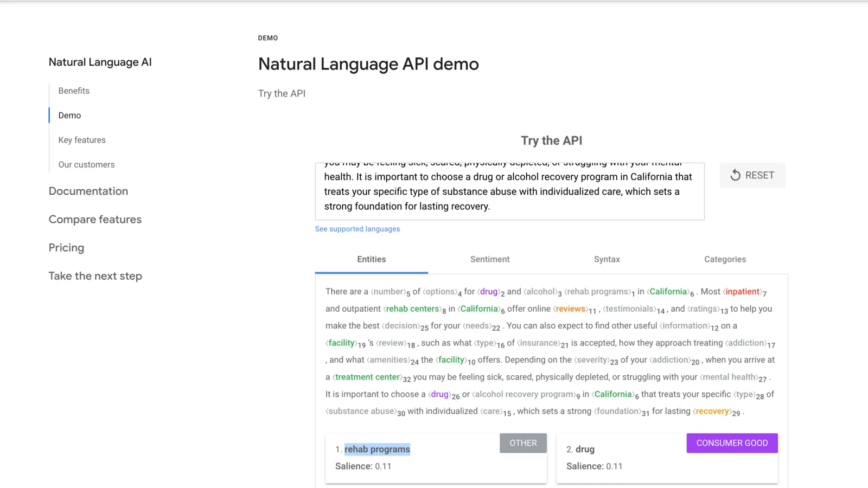Click highlighted 'rehab programs' entity title

tap(377, 449)
